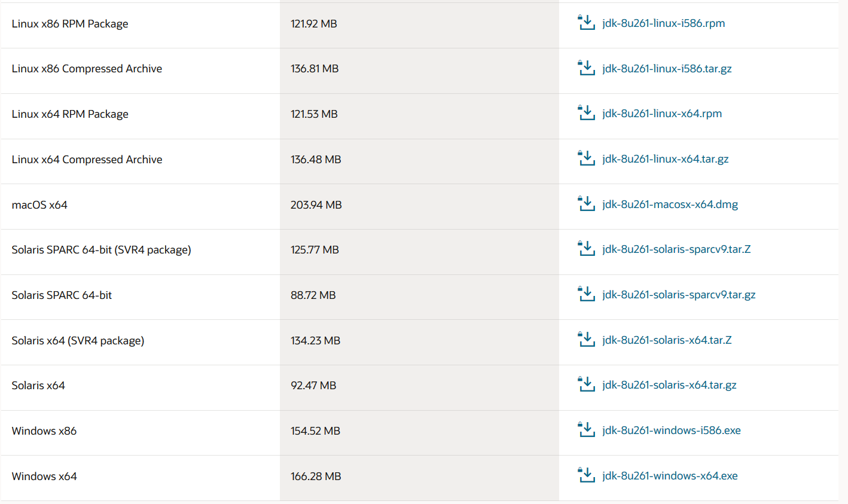Viewport: 848px width, 504px height.
Task: Click download icon for Solaris x64 tar.gz
Action: [x=586, y=384]
